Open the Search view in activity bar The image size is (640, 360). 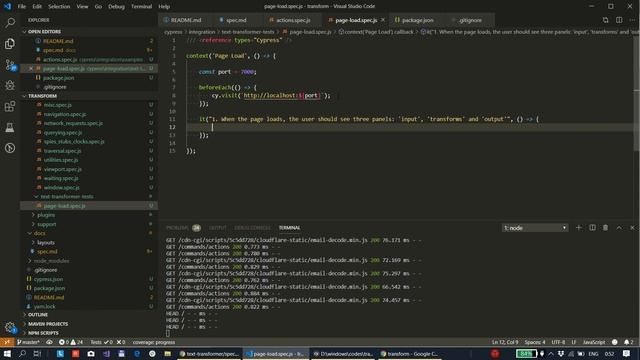(10, 22)
